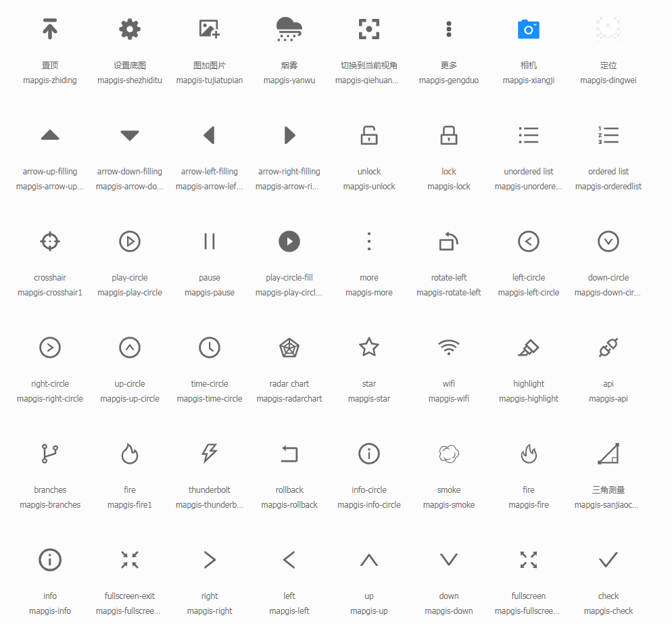
Task: Click the wifi signal icon
Action: [x=449, y=347]
